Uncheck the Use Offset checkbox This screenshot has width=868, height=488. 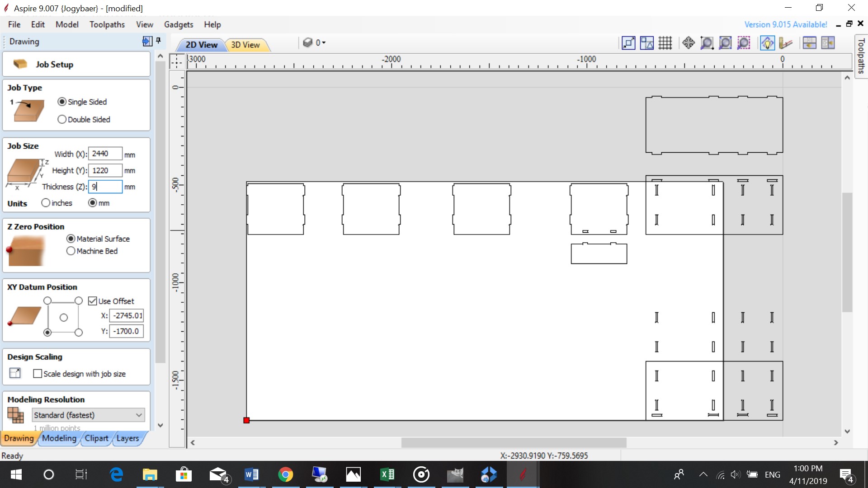click(93, 301)
